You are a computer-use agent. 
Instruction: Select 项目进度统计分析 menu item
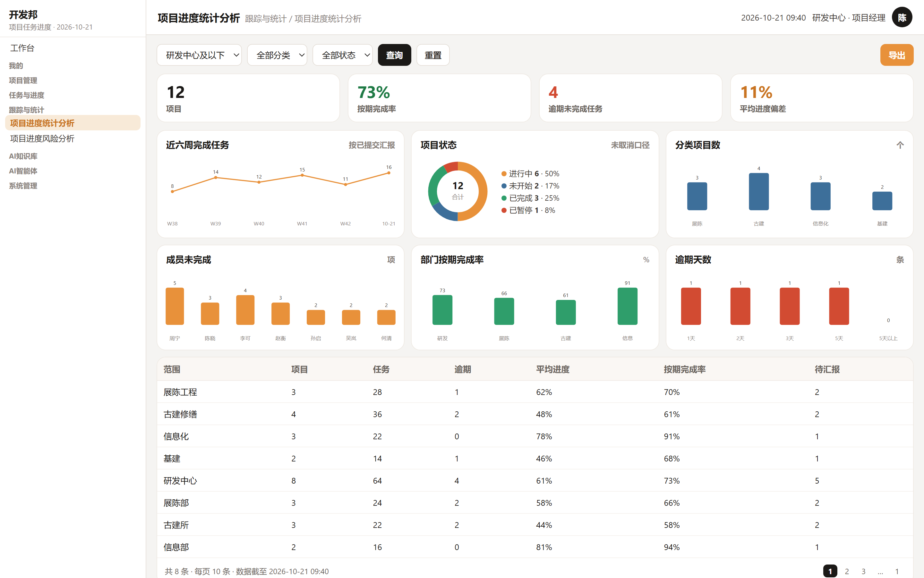(73, 123)
